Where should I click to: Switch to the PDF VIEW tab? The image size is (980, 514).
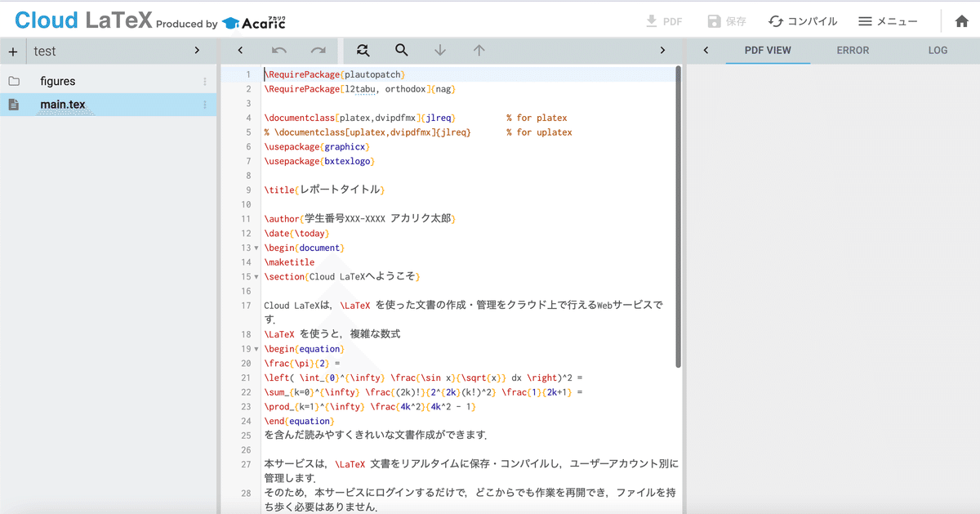(x=768, y=51)
